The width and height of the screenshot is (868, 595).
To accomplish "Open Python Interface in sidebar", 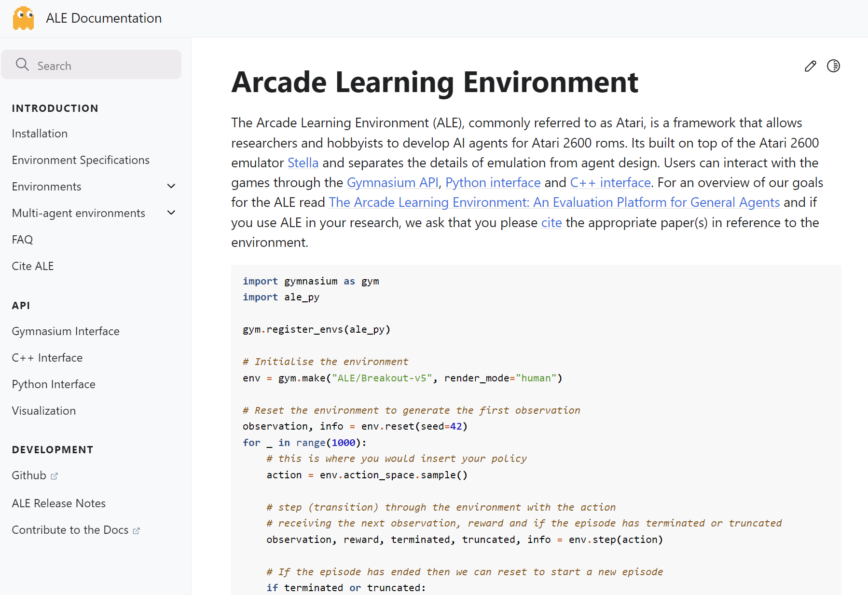I will point(54,384).
